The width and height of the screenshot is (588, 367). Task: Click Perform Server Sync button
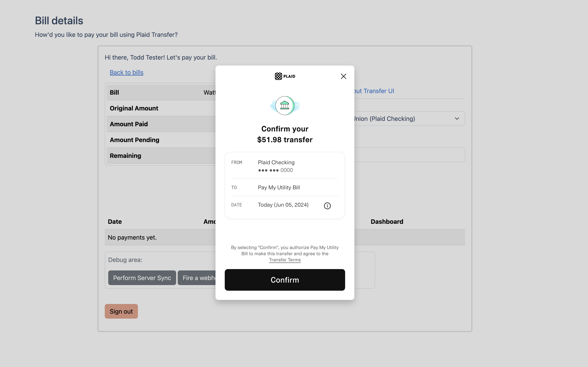point(142,278)
